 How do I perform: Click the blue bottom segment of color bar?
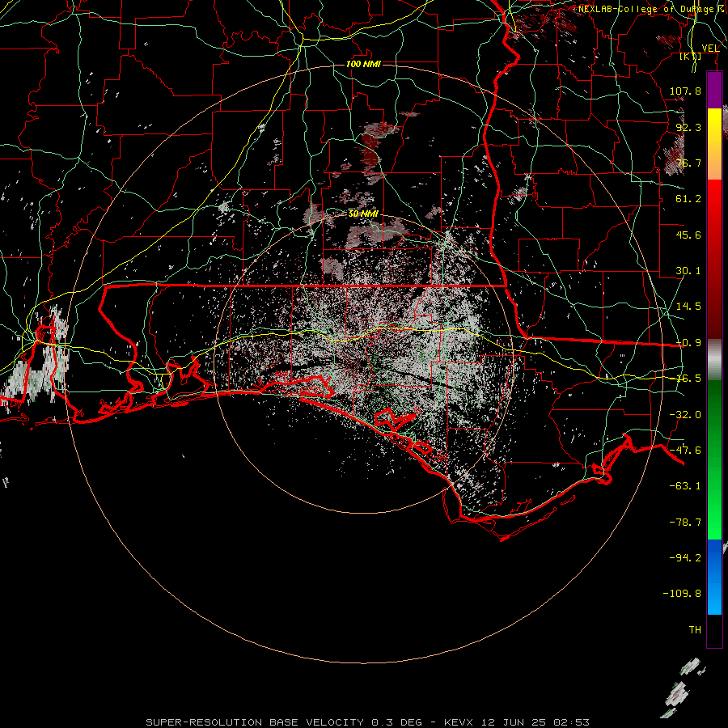(714, 577)
